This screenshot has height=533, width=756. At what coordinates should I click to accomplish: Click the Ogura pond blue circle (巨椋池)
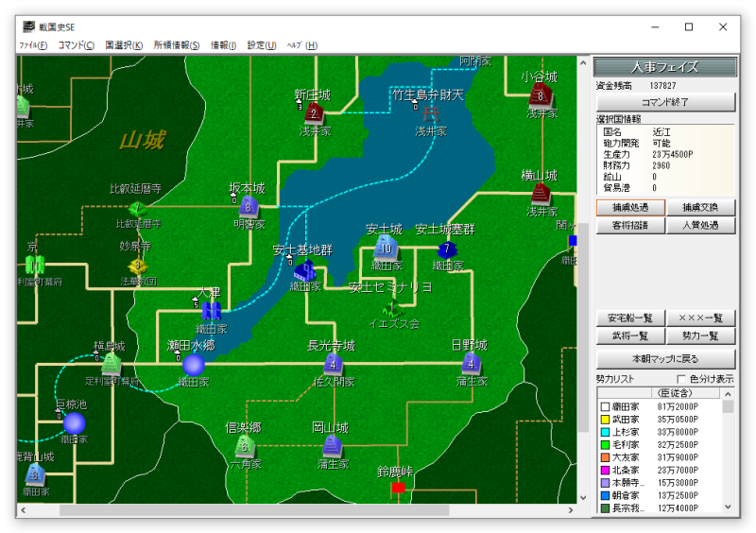pyautogui.click(x=75, y=423)
